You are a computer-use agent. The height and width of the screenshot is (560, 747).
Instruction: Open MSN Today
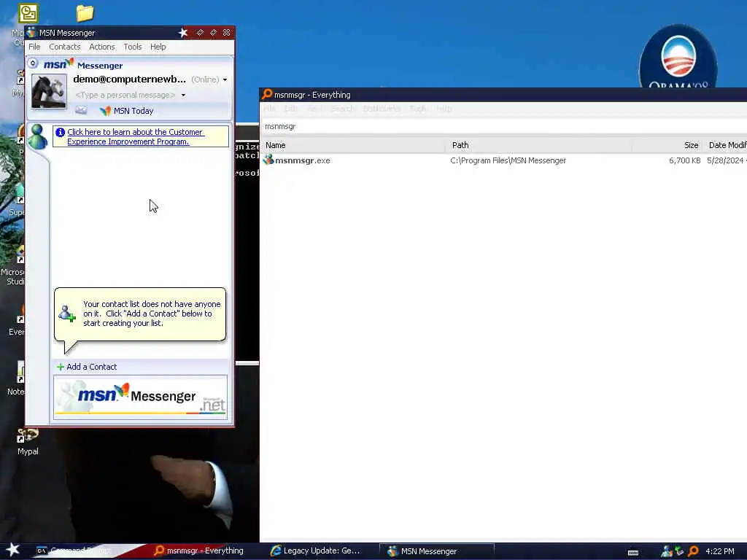click(127, 111)
